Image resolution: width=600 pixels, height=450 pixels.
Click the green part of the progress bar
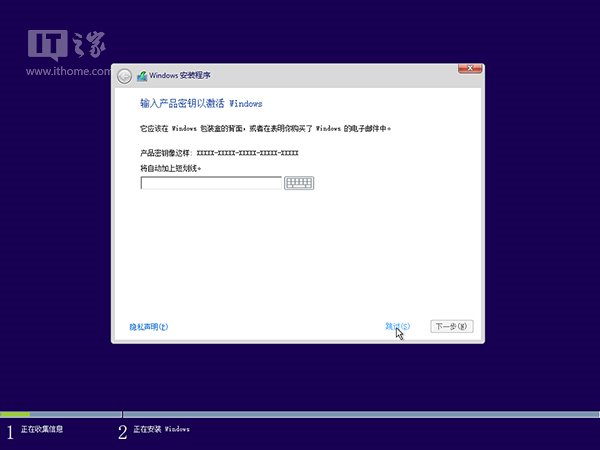(x=15, y=414)
